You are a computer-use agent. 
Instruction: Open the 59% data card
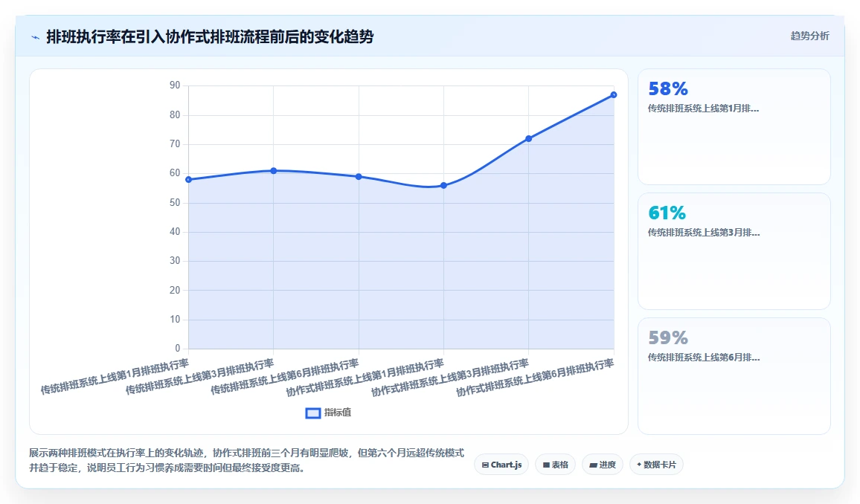[x=734, y=376]
